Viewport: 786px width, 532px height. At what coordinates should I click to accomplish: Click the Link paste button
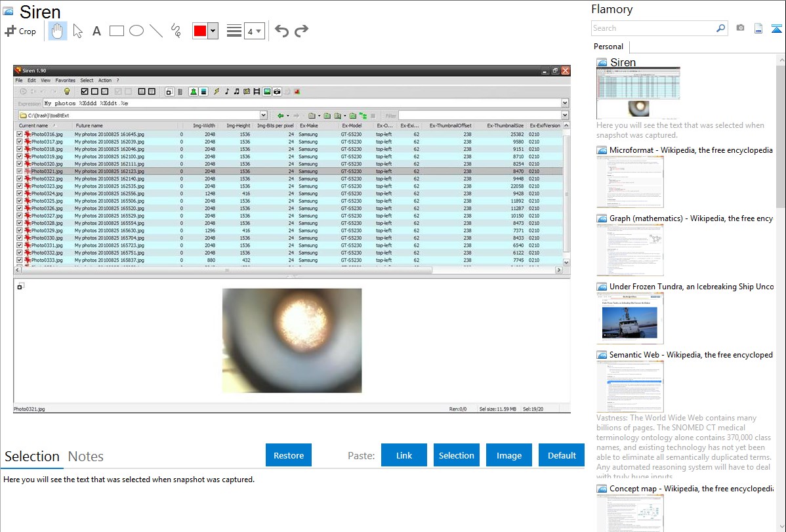(x=403, y=455)
